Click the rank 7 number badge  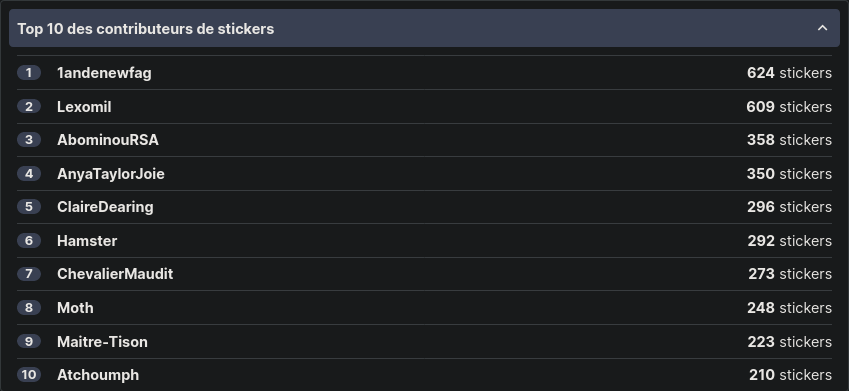point(29,274)
